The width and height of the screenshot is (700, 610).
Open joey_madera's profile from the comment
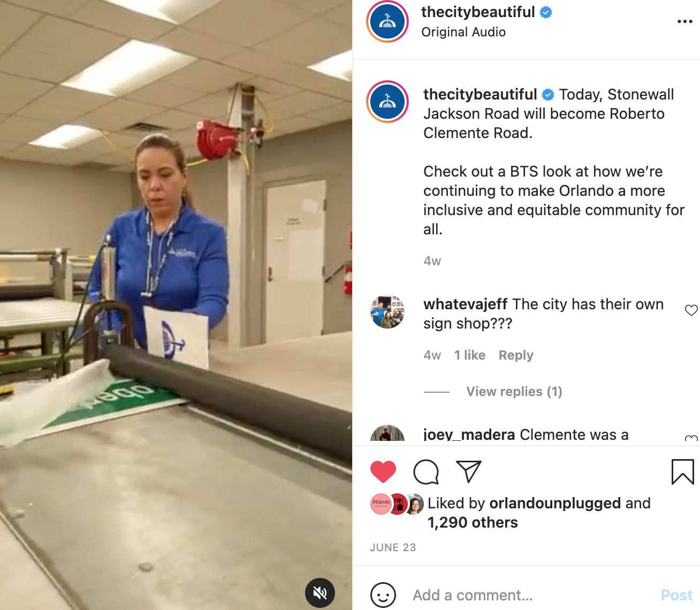[x=469, y=434]
